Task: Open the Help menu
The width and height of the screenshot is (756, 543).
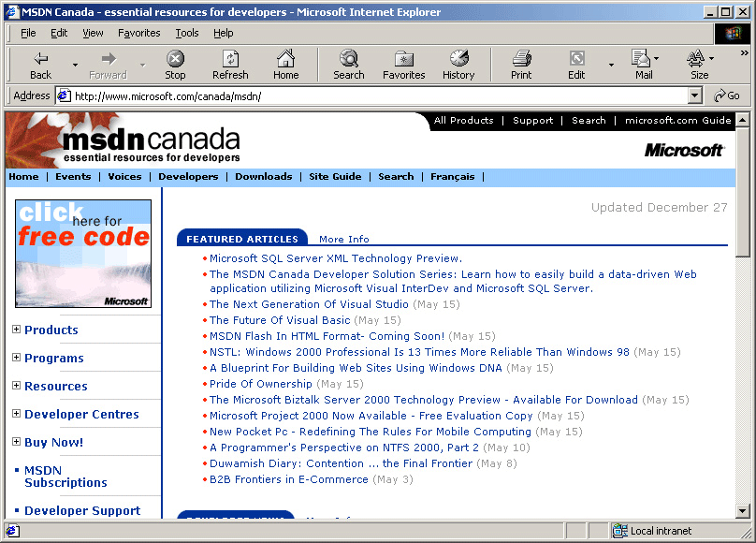Action: 224,33
